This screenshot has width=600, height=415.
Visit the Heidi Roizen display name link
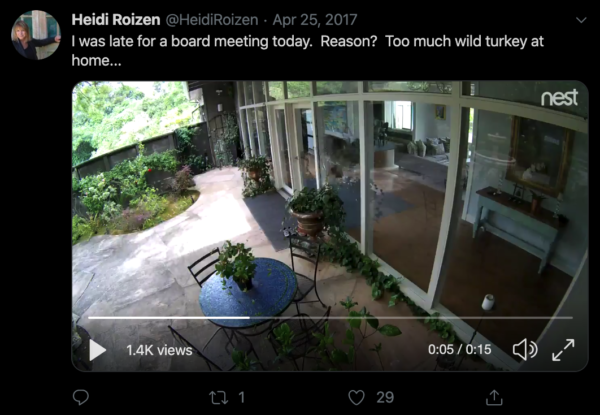click(116, 20)
